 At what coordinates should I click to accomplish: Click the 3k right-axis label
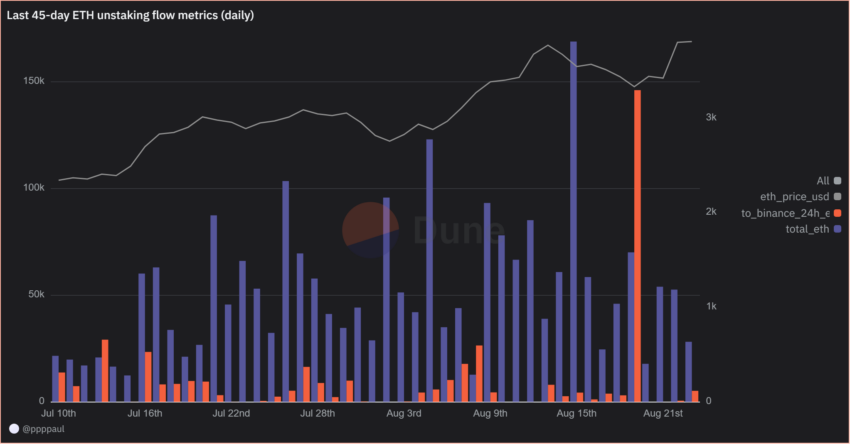coord(711,117)
